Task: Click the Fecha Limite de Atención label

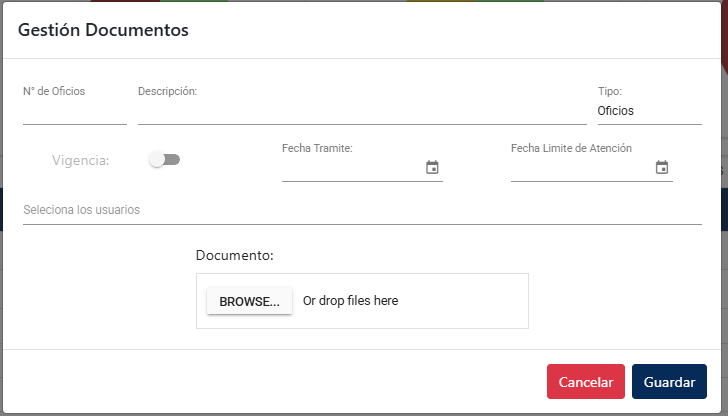Action: point(571,148)
